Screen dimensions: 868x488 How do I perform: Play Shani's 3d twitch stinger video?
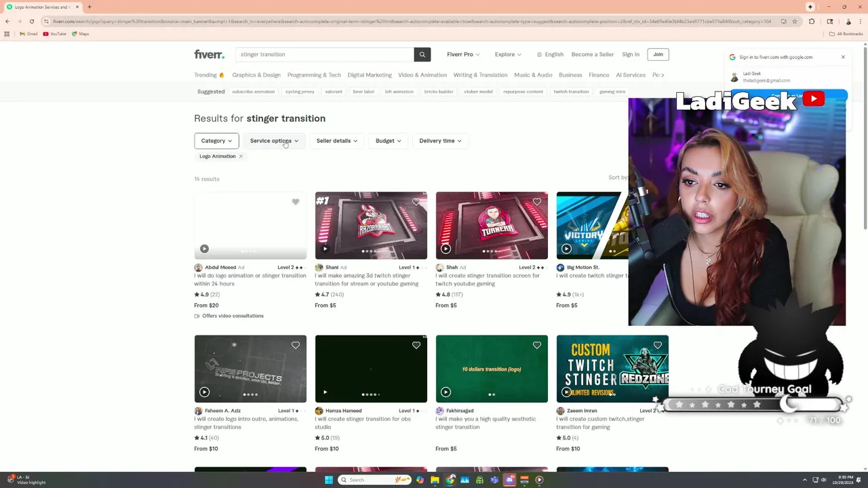[325, 249]
